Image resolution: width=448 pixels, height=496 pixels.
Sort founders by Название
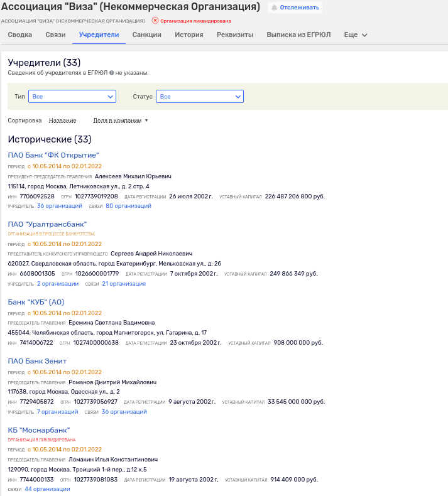62,121
